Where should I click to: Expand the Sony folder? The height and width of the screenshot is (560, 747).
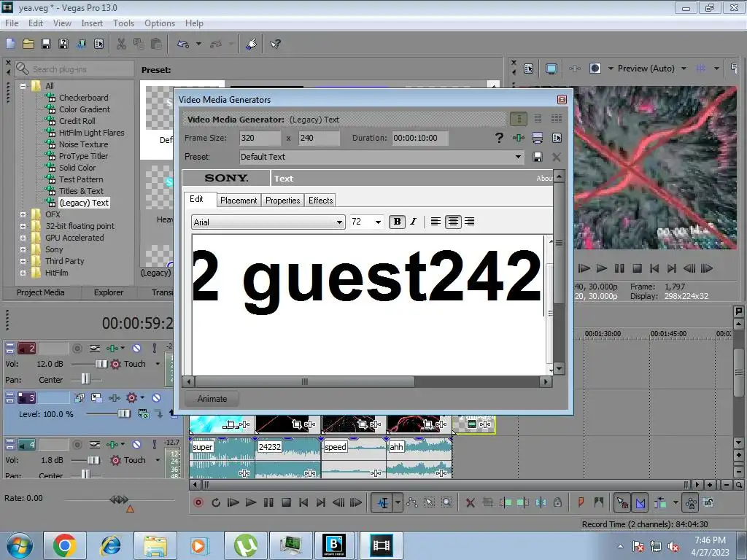tap(23, 249)
